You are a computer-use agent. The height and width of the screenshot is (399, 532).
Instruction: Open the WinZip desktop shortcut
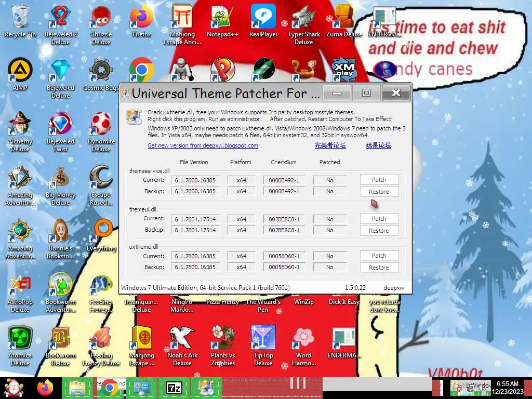(x=303, y=302)
